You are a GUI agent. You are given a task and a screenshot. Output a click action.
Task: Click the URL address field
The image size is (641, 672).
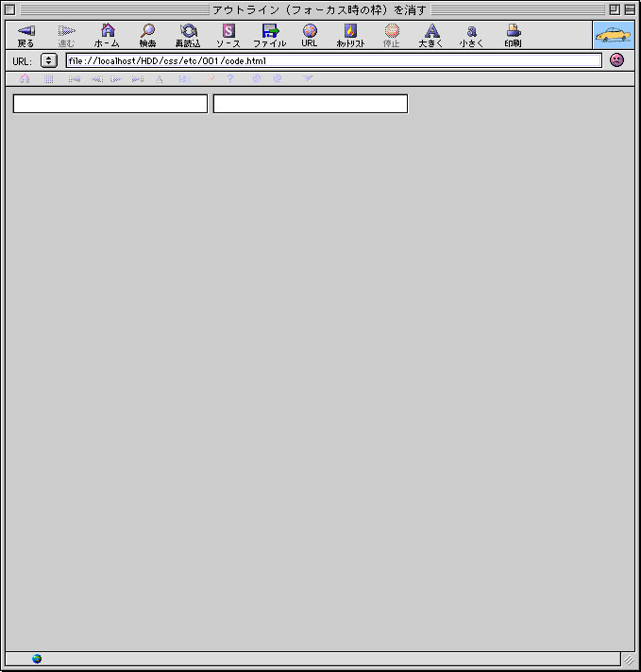point(334,60)
